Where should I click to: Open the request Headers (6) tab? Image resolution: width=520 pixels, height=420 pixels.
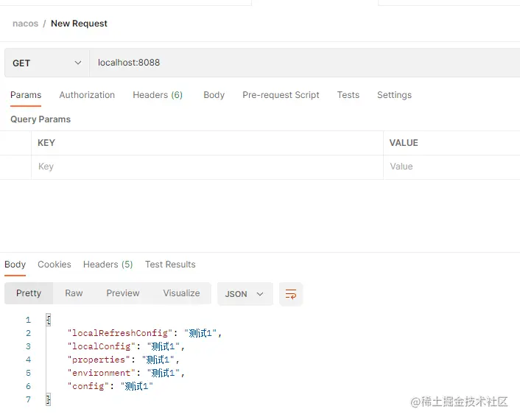point(158,95)
